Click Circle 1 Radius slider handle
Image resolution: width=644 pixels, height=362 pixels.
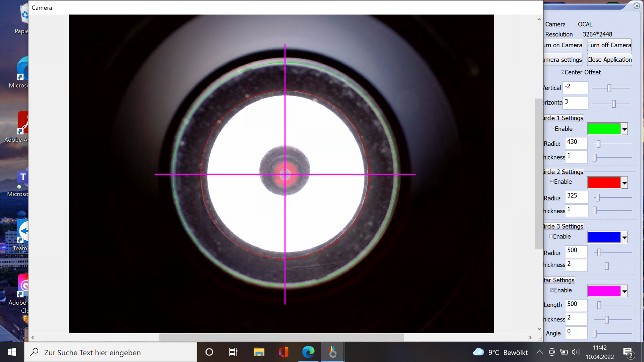598,144
